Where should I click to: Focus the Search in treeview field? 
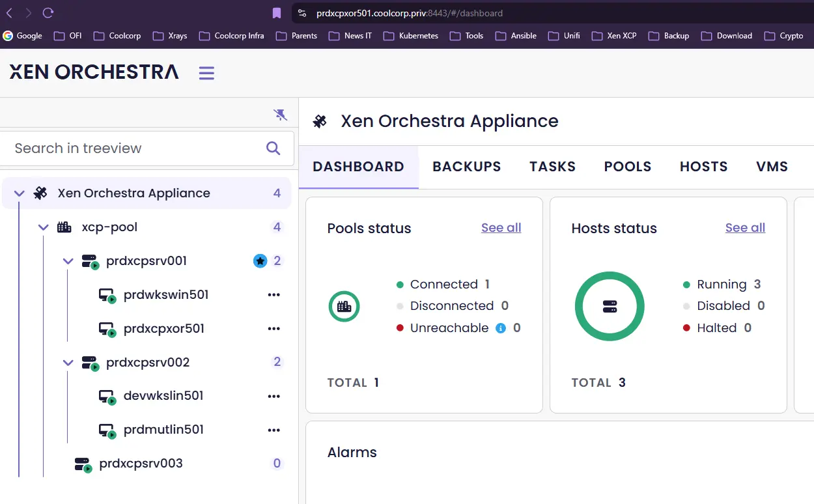[x=130, y=148]
